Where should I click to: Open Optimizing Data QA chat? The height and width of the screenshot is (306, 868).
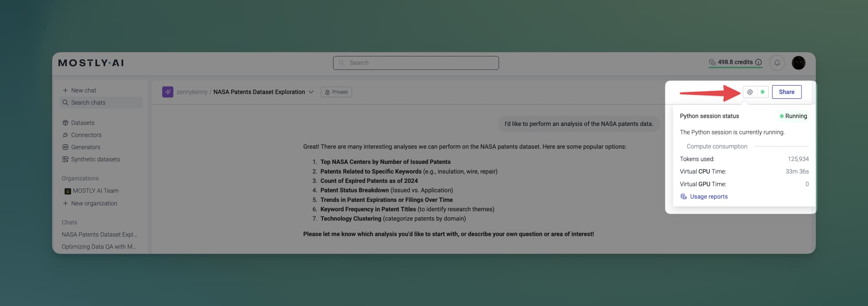(x=99, y=247)
